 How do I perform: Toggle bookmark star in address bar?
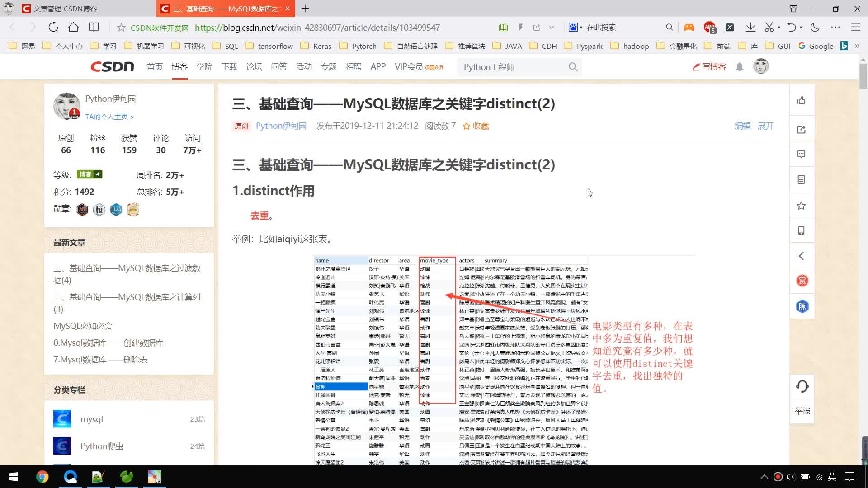121,28
